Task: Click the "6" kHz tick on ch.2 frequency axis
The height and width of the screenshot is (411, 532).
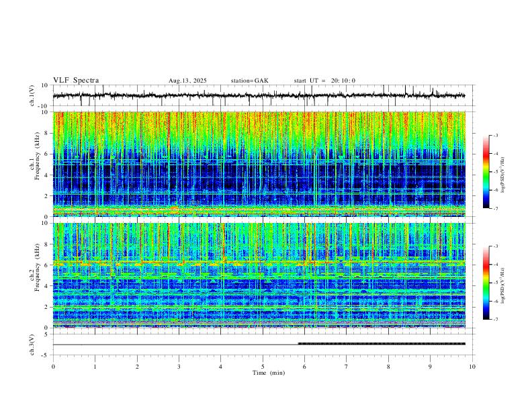Action: [46, 265]
